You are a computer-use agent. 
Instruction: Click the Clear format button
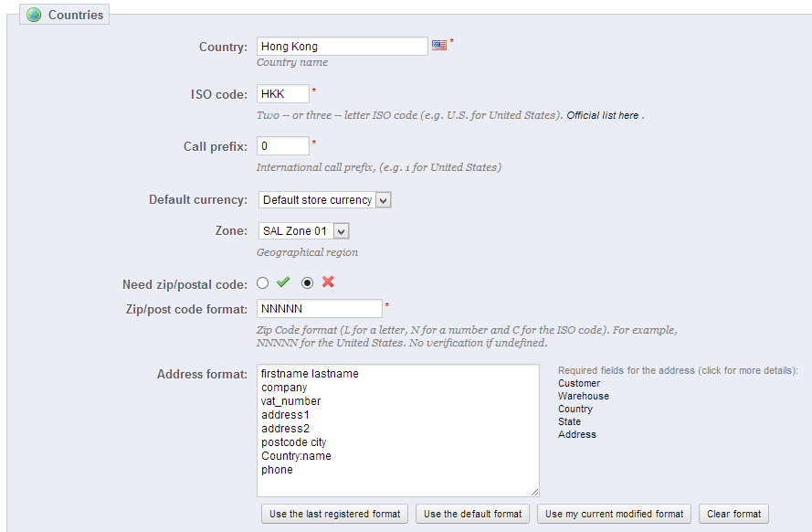tap(733, 514)
